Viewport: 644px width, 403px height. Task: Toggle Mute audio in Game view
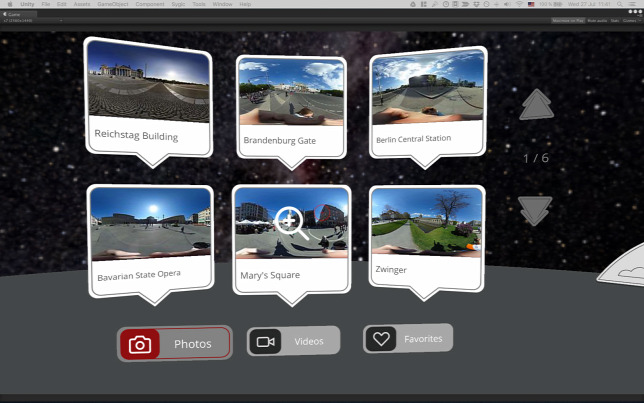597,21
